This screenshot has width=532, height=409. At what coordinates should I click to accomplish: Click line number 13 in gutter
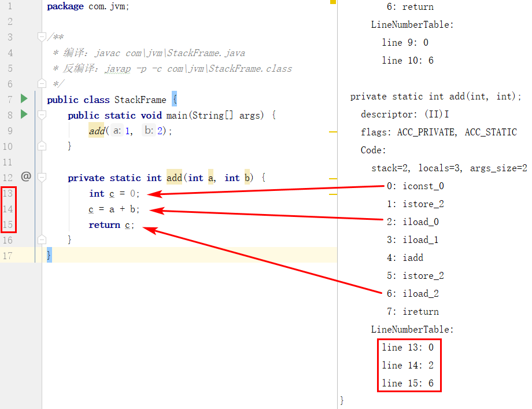pos(8,193)
